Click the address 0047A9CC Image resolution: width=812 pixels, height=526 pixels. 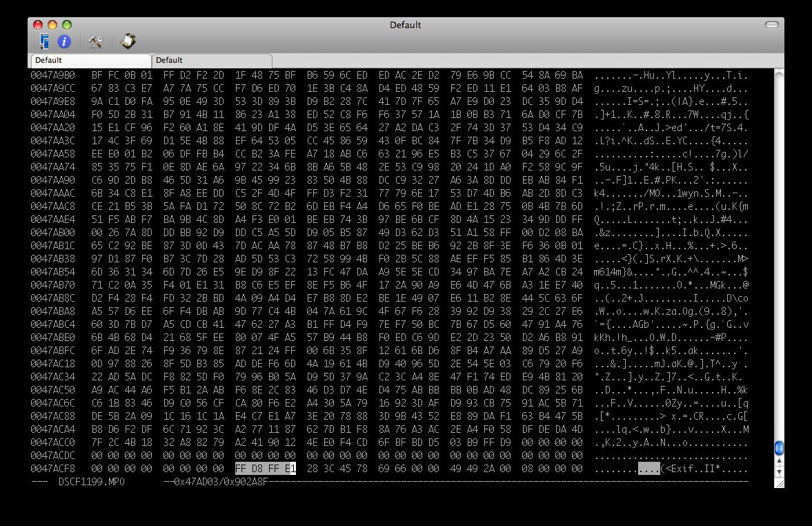(x=53, y=88)
